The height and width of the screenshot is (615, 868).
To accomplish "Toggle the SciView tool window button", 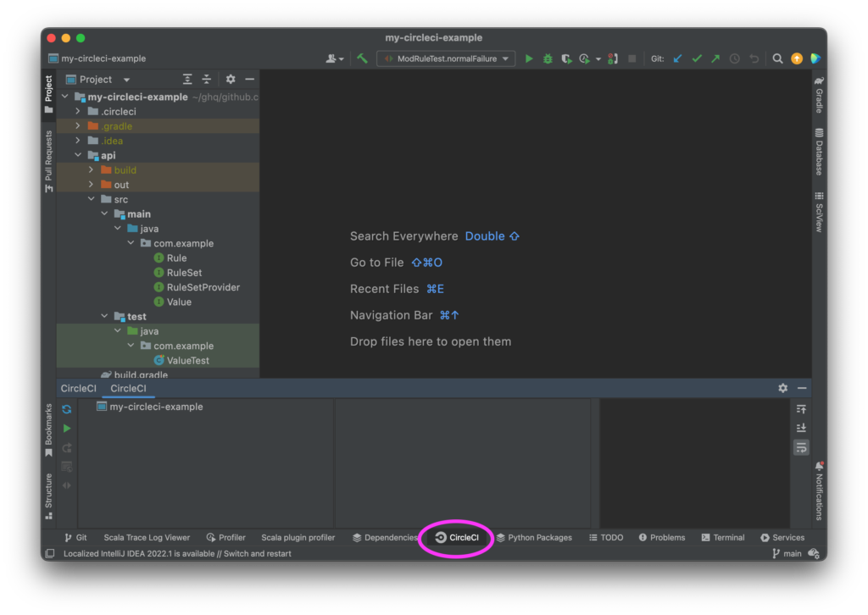I will click(820, 212).
